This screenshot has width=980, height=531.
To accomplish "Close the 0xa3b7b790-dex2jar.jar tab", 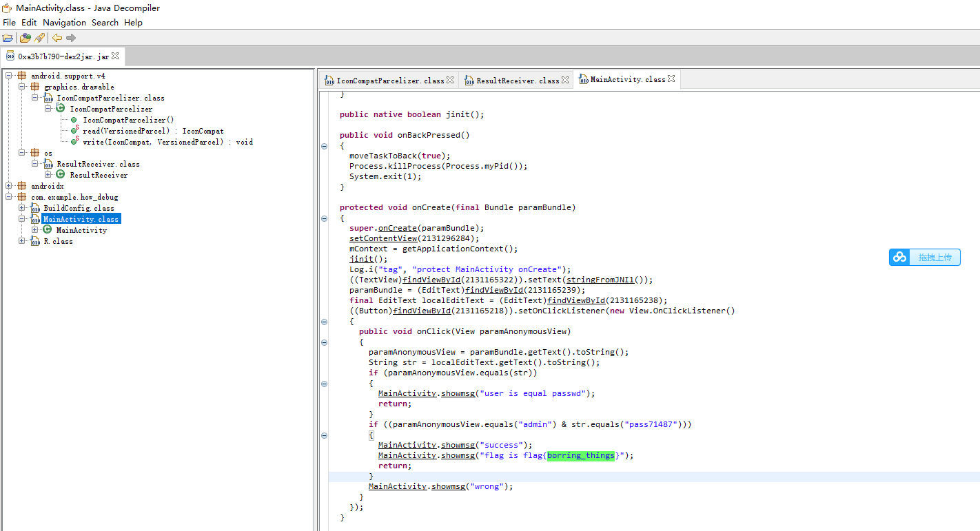I will pos(115,56).
